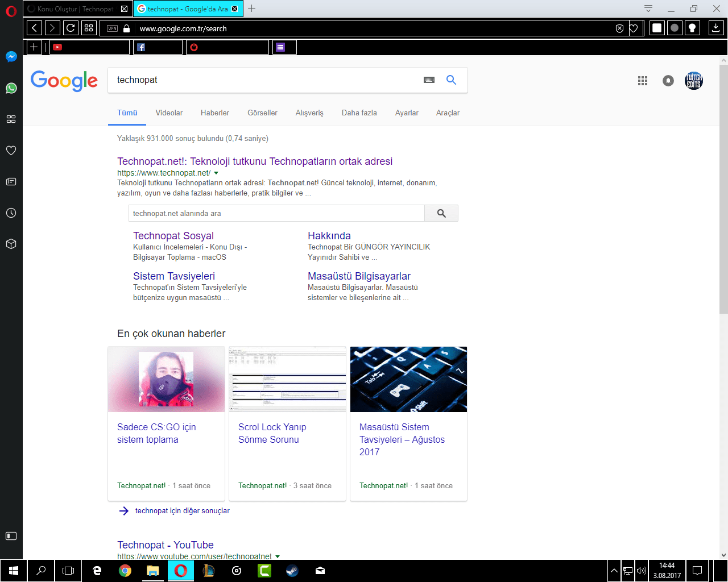Open WhatsApp from the sidebar
Viewport: 728px width, 582px height.
(x=11, y=88)
